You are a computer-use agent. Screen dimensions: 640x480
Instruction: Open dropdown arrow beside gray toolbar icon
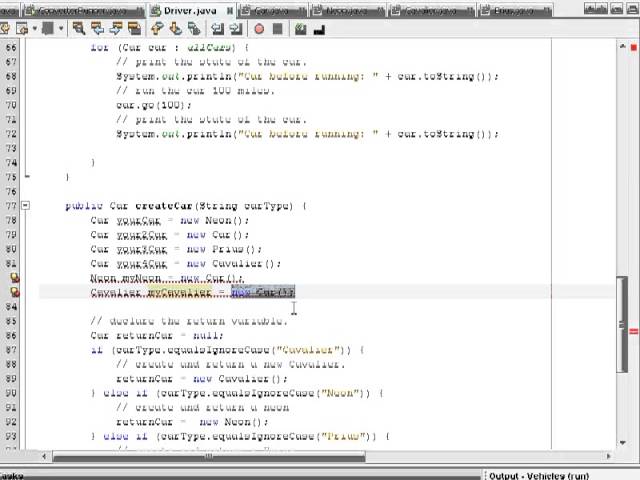coord(61,29)
